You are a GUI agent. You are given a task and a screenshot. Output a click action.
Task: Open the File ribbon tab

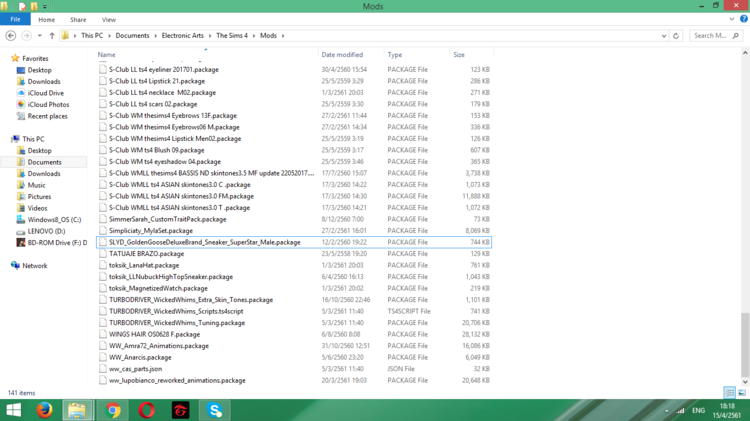click(x=15, y=20)
